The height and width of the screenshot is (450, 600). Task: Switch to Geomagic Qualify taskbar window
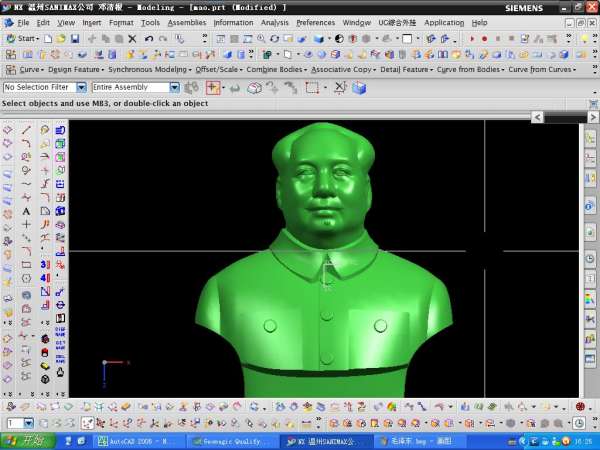(232, 442)
